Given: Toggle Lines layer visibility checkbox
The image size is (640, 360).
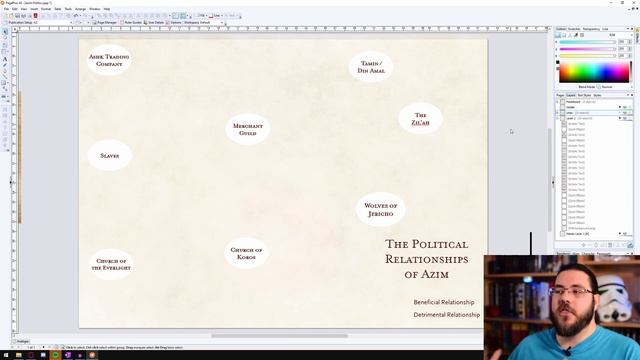Looking at the screenshot, I should point(563,113).
